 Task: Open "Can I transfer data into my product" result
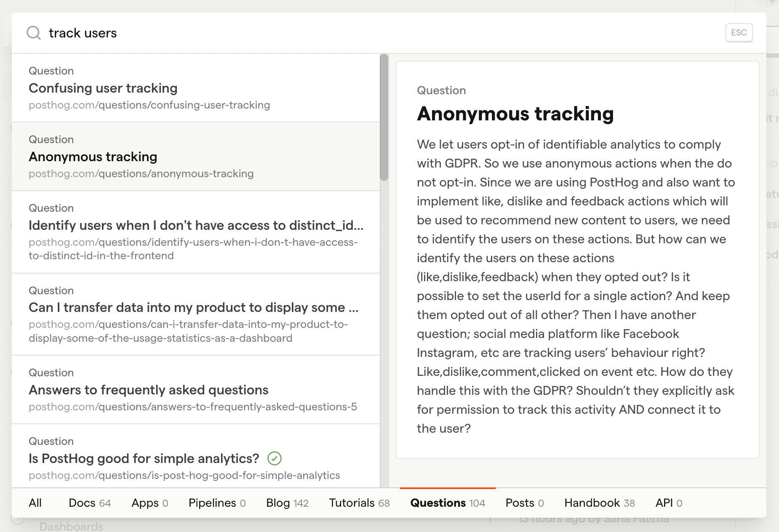coord(196,314)
